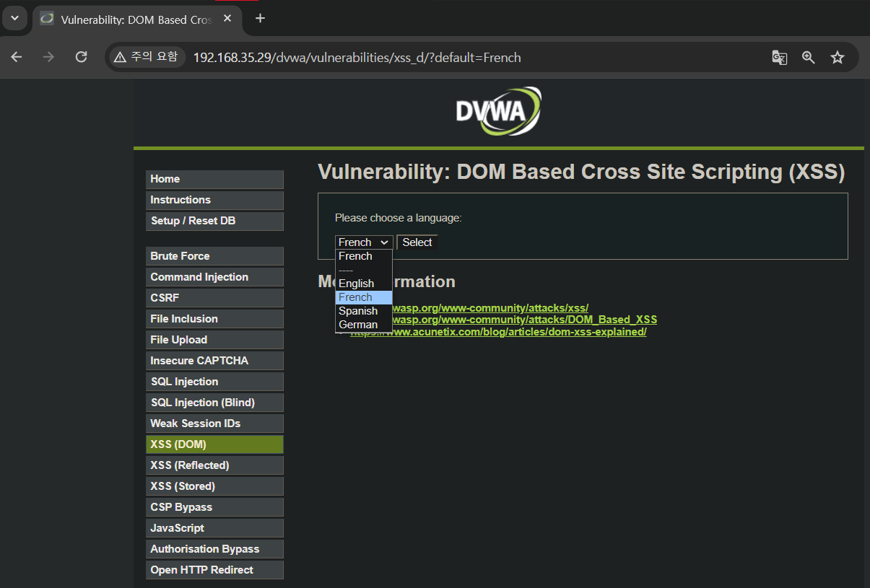Open a new browser tab

pyautogui.click(x=260, y=18)
